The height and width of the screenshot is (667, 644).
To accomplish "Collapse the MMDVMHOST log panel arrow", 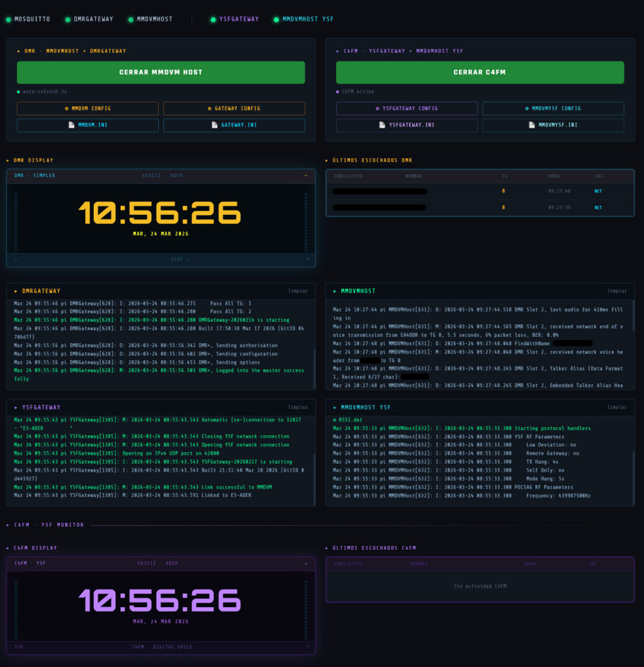I will [x=335, y=291].
